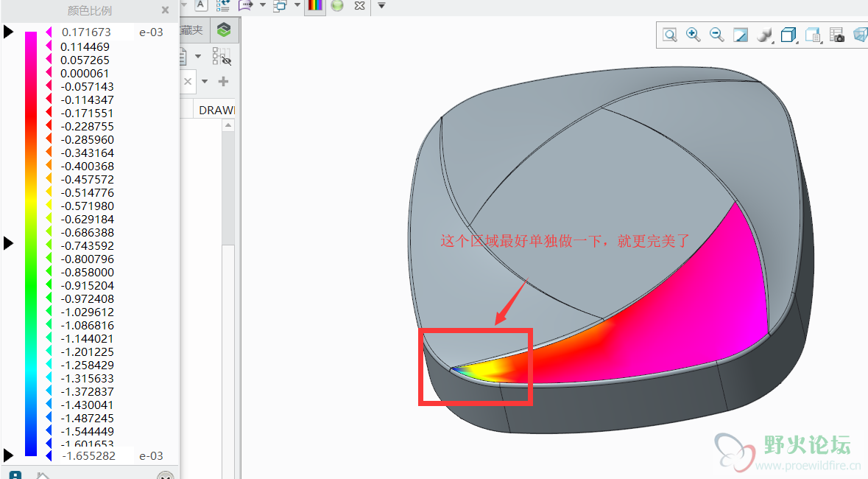The width and height of the screenshot is (868, 479).
Task: Click the zoom in magnifier icon
Action: coord(693,35)
